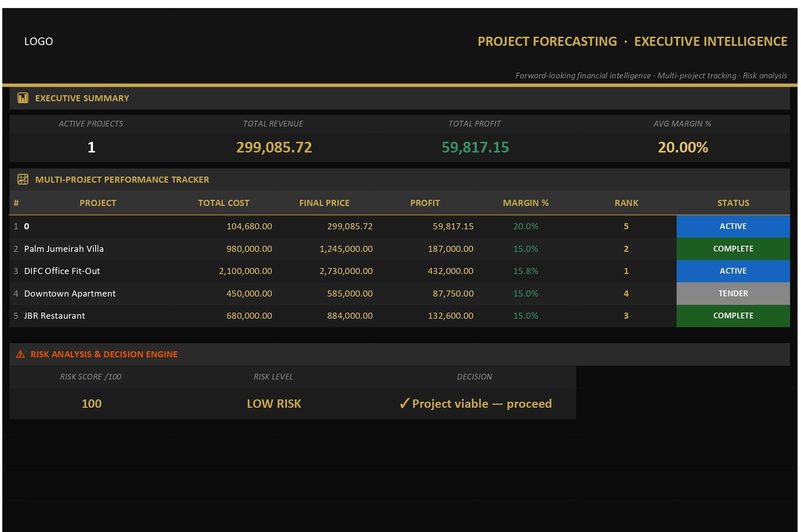
Task: Click profit value 132,600.00
Action: (x=451, y=316)
